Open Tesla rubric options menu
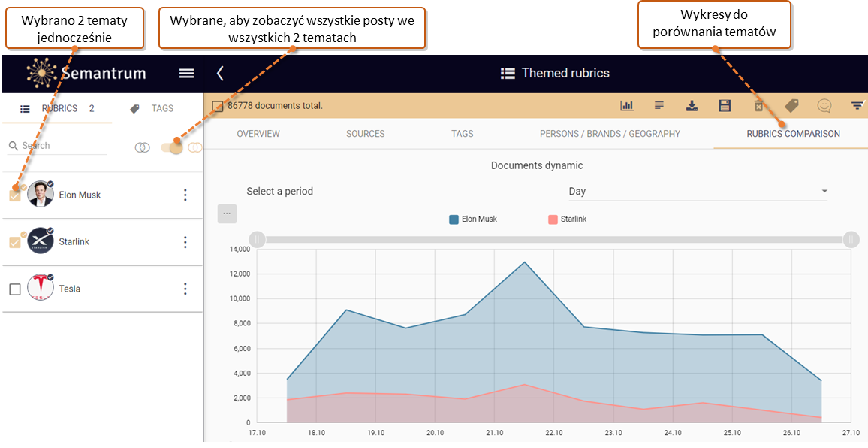This screenshot has height=448, width=868. pos(185,289)
